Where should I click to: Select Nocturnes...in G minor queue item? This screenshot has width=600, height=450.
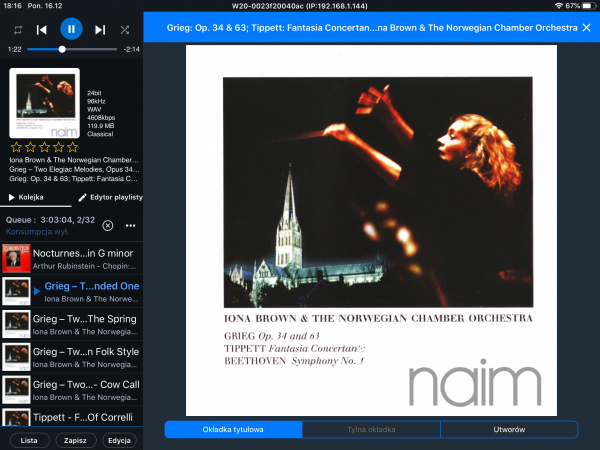coord(72,258)
